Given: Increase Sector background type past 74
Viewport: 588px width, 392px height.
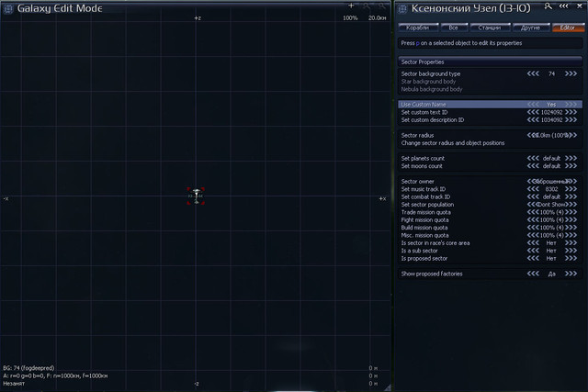Looking at the screenshot, I should [x=571, y=73].
